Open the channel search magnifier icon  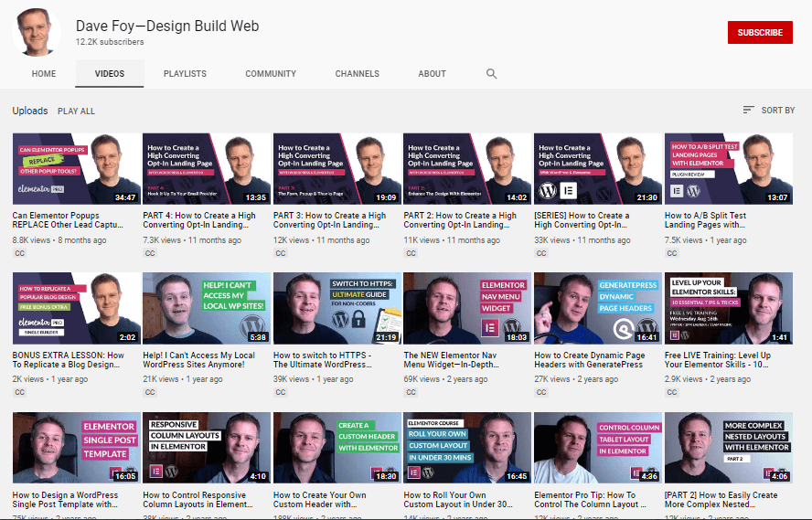point(491,73)
